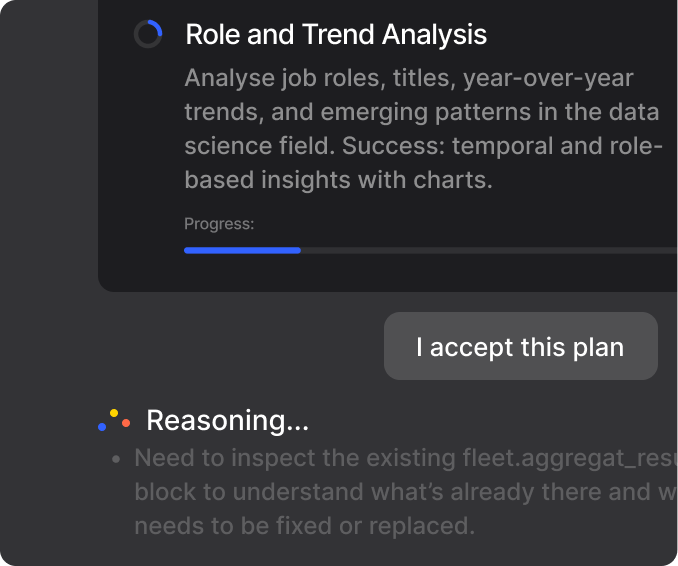
Task: Click the filled blue part of the progress bar
Action: (242, 250)
